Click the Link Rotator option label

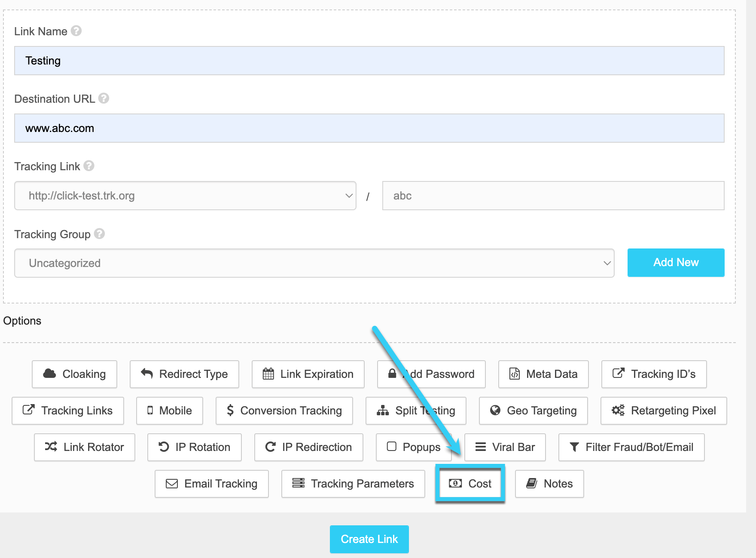(94, 447)
